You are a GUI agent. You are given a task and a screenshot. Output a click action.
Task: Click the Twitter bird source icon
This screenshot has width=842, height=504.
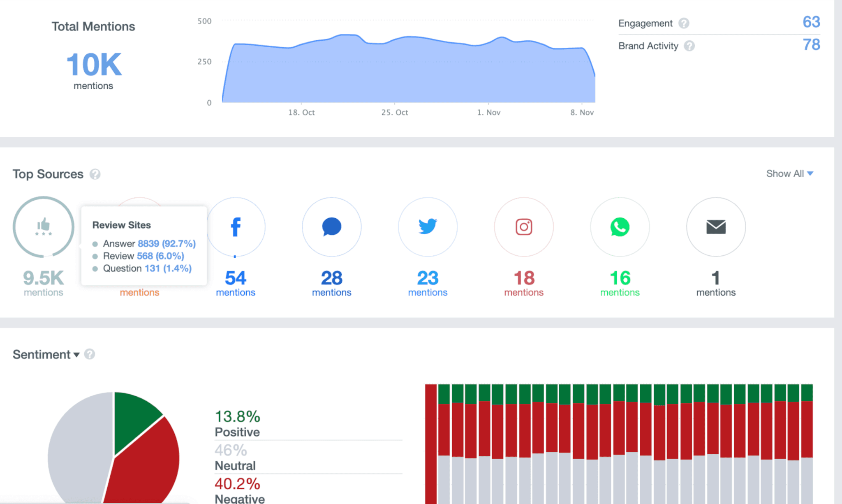[x=428, y=227]
